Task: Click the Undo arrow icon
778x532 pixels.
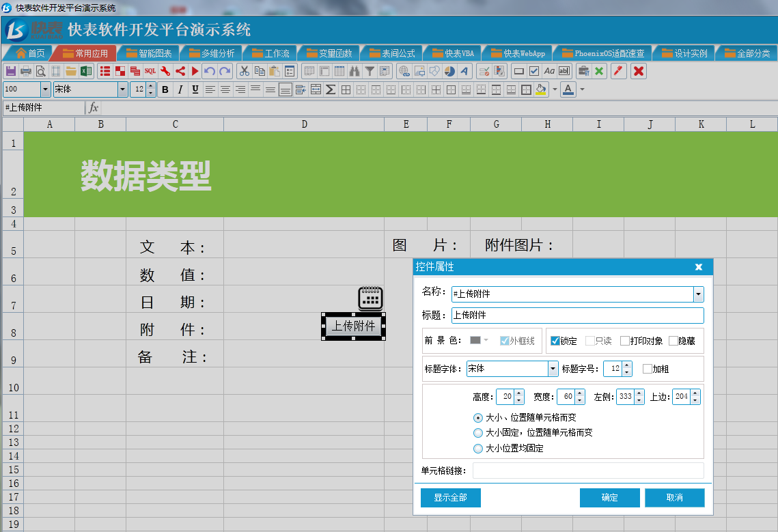Action: point(210,71)
